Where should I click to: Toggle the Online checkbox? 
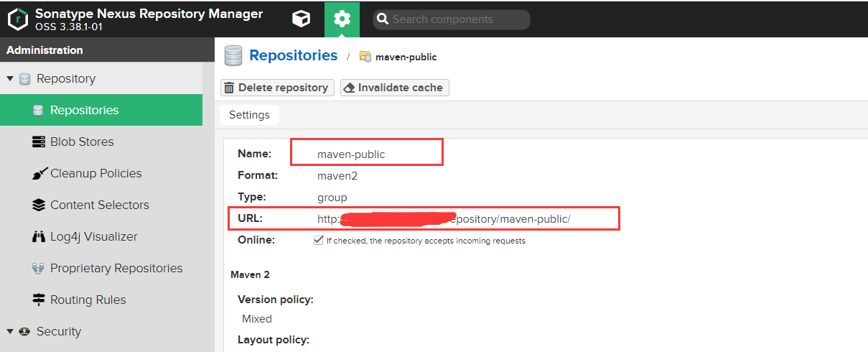tap(319, 241)
